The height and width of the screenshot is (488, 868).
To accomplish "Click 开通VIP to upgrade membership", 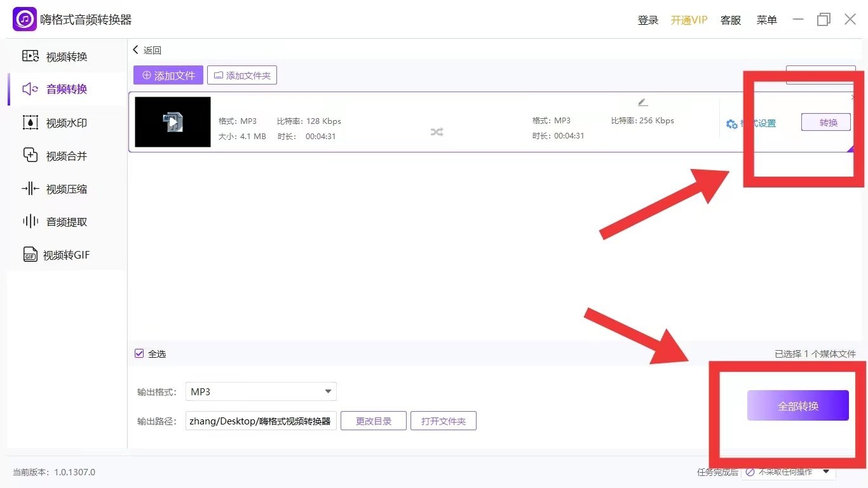I will point(689,20).
